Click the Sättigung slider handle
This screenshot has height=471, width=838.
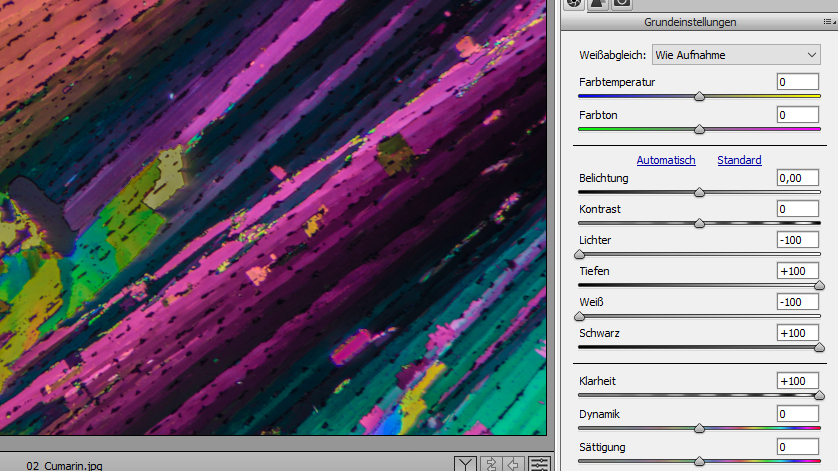click(x=699, y=460)
